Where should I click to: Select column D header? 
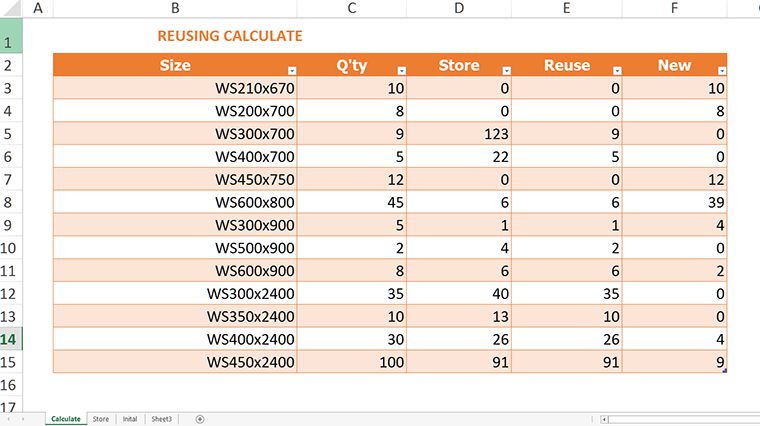(459, 9)
